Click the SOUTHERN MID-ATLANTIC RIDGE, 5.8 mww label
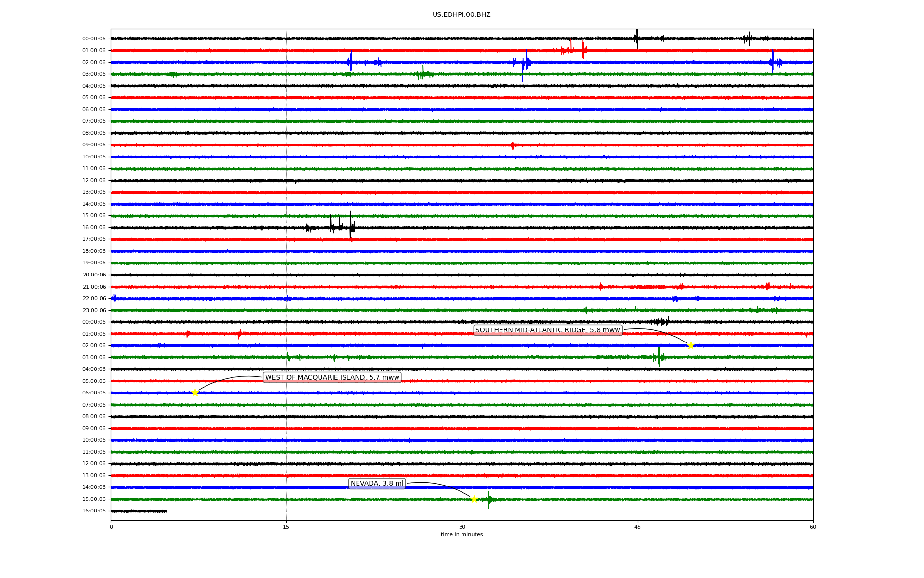This screenshot has height=578, width=924. (548, 330)
